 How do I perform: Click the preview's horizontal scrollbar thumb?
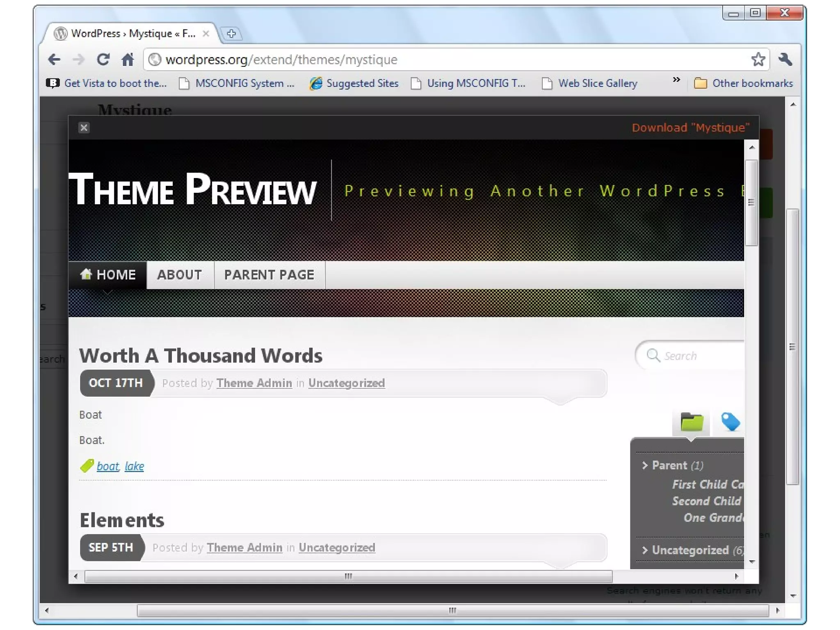click(x=348, y=576)
